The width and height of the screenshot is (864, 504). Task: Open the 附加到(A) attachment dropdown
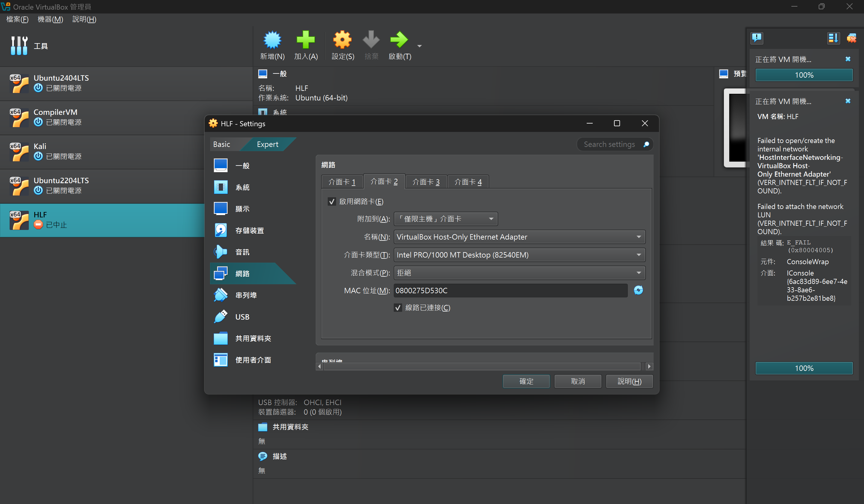click(446, 219)
